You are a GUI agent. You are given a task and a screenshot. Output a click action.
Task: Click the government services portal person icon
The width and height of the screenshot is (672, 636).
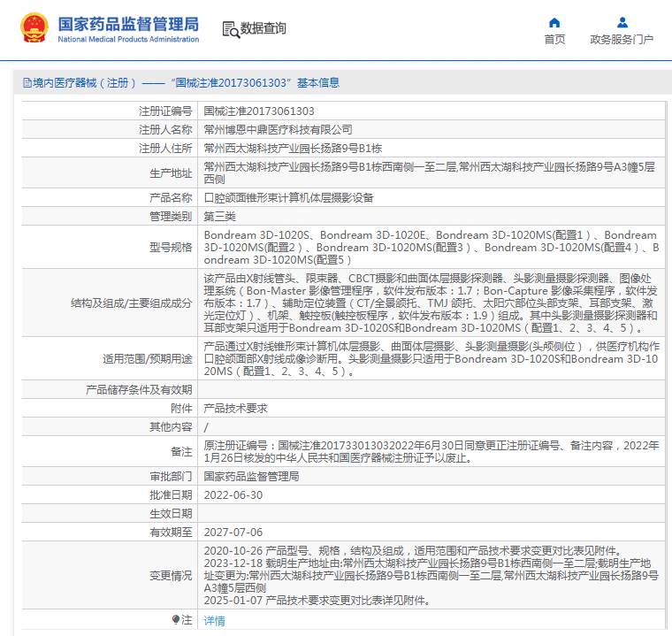[x=622, y=22]
